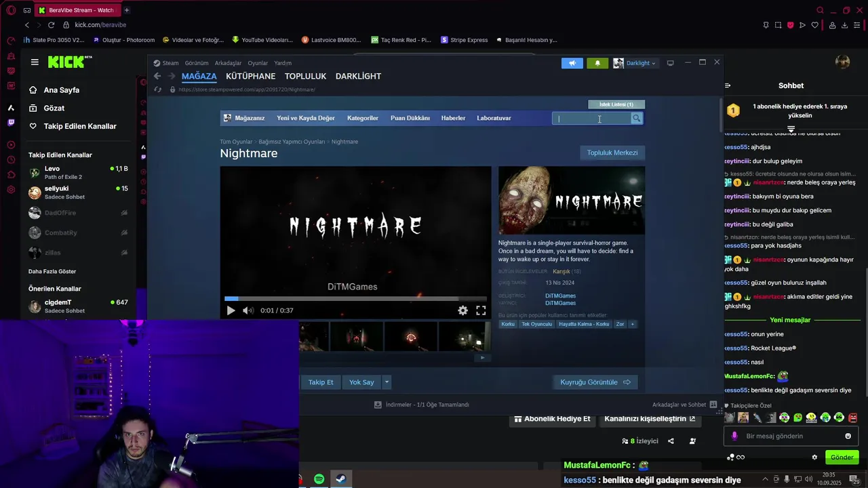Open Steam notifications bell button
Screen dimensions: 868x488
point(597,63)
